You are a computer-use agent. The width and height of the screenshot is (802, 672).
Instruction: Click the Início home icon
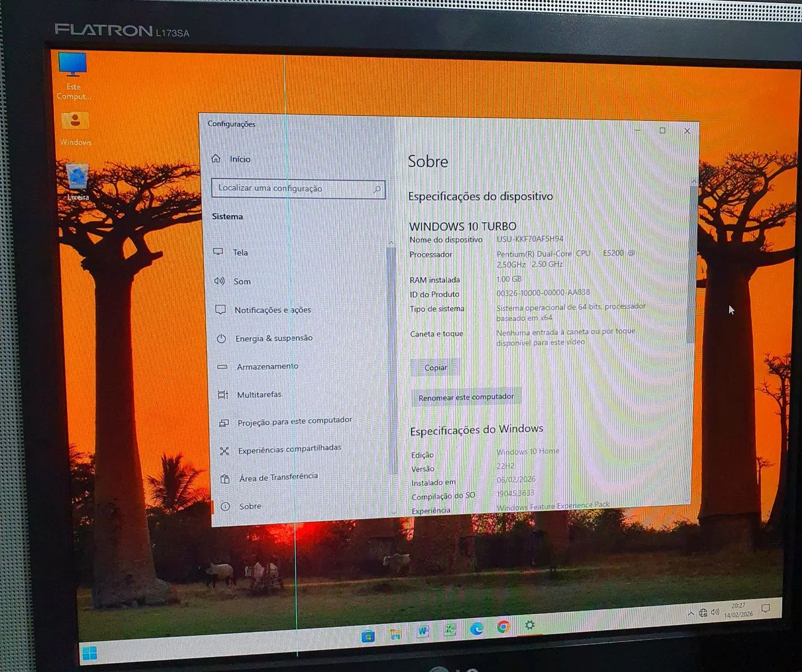(216, 159)
